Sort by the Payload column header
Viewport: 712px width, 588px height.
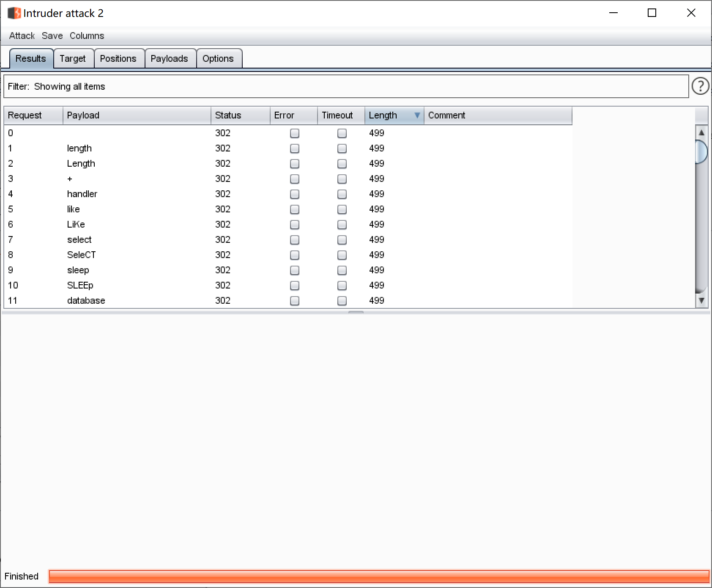tap(137, 115)
